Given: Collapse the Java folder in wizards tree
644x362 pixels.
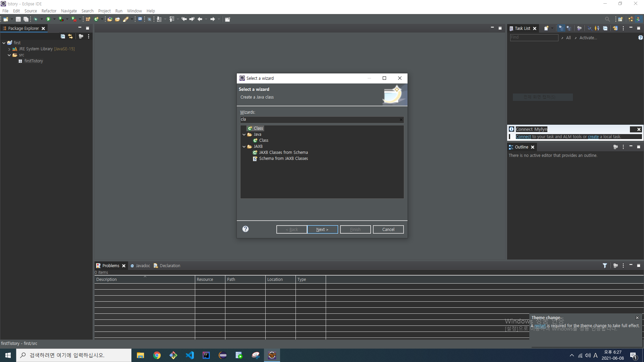Looking at the screenshot, I should coord(244,134).
